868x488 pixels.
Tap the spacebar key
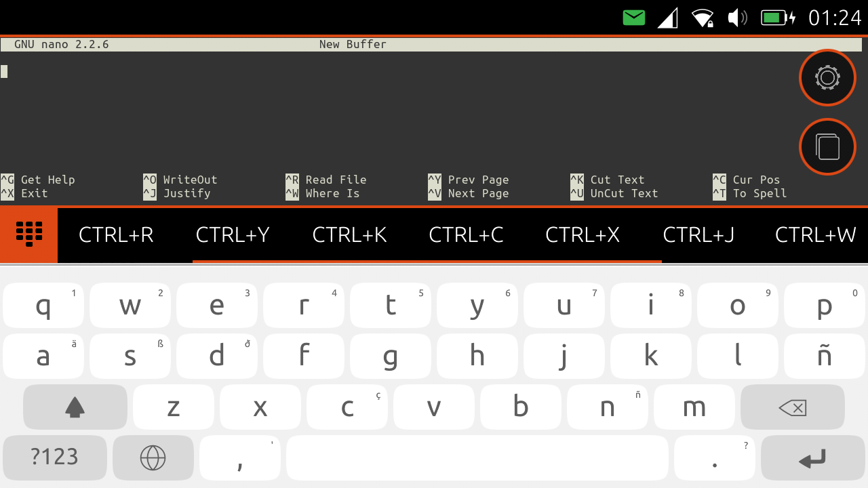point(477,457)
